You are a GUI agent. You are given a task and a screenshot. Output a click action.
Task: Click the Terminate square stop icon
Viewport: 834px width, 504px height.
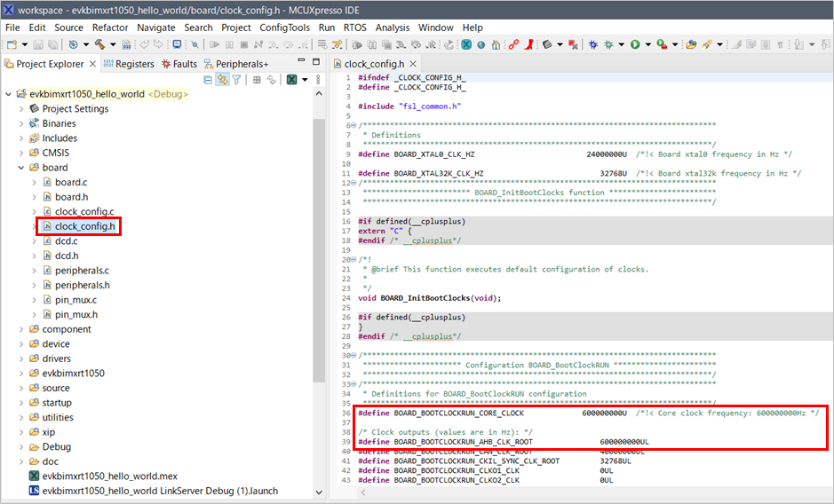click(244, 44)
